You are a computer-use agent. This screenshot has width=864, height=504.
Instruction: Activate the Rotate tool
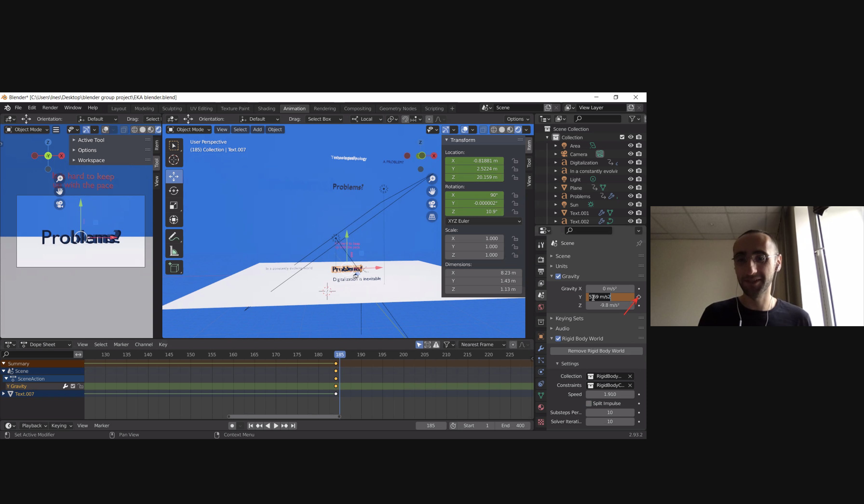[x=174, y=191]
